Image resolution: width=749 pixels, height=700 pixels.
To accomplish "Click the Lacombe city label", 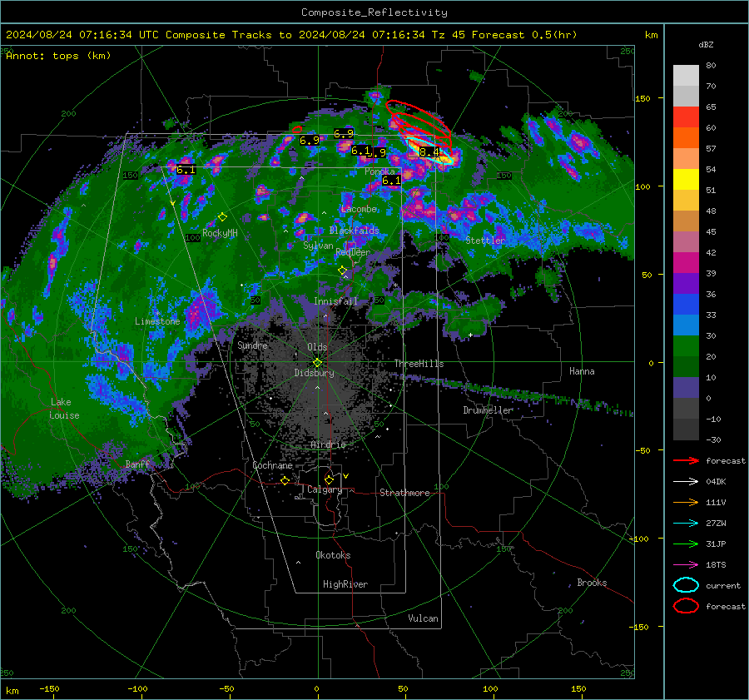I will pyautogui.click(x=359, y=209).
